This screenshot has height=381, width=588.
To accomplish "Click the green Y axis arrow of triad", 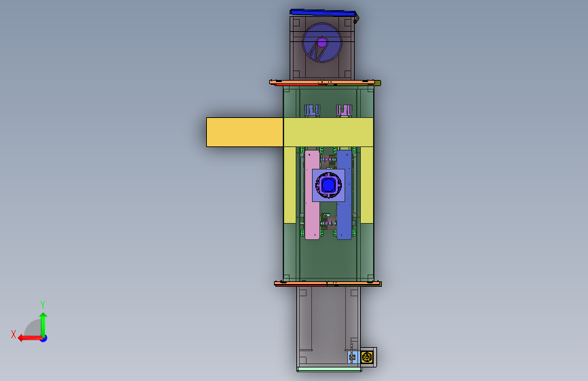I will pos(43,325).
